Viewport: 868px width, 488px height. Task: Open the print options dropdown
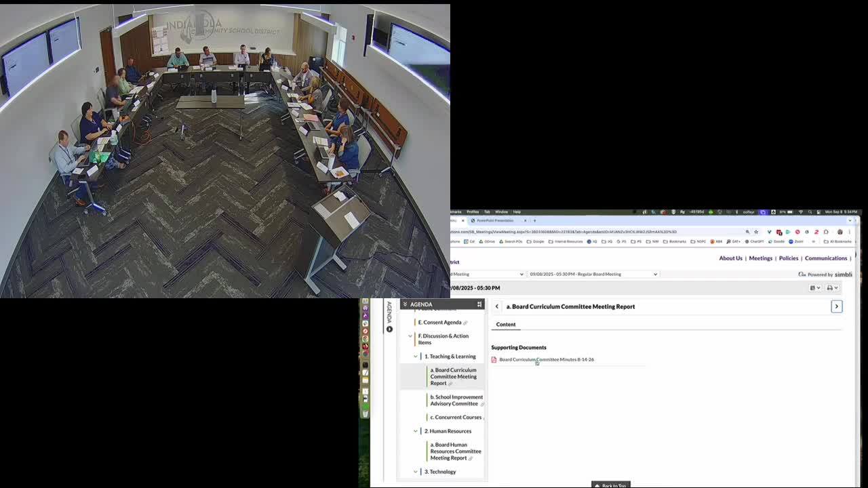832,288
